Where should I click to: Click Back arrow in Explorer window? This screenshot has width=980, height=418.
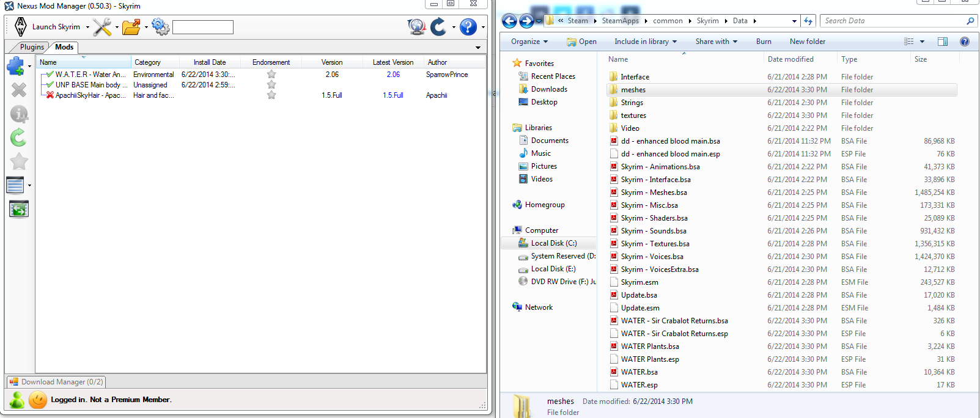(509, 21)
